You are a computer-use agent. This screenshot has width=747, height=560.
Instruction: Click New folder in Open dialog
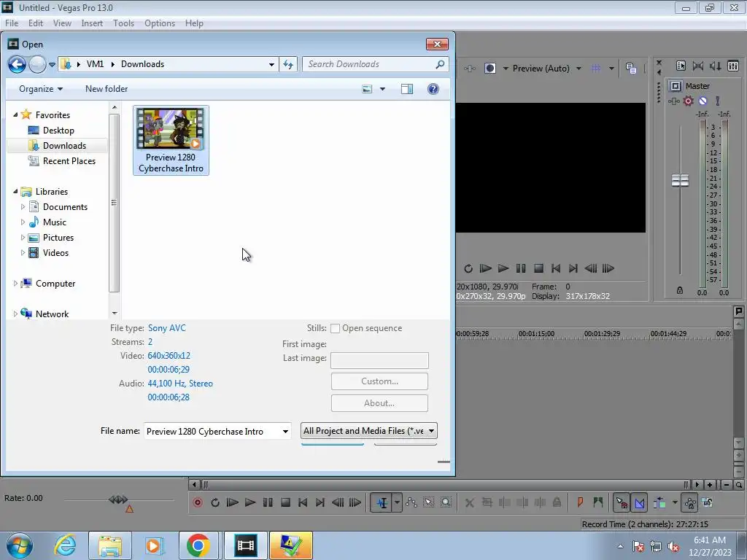tap(107, 88)
